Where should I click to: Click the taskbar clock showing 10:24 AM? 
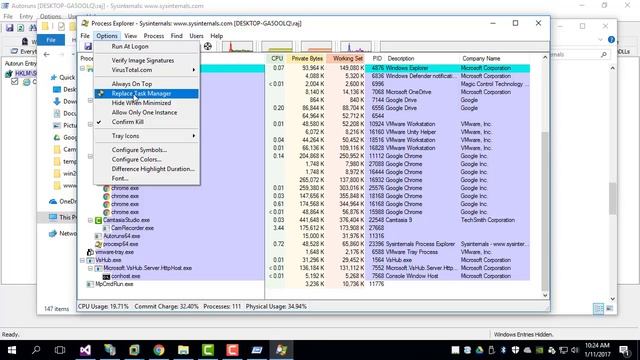[x=597, y=350]
